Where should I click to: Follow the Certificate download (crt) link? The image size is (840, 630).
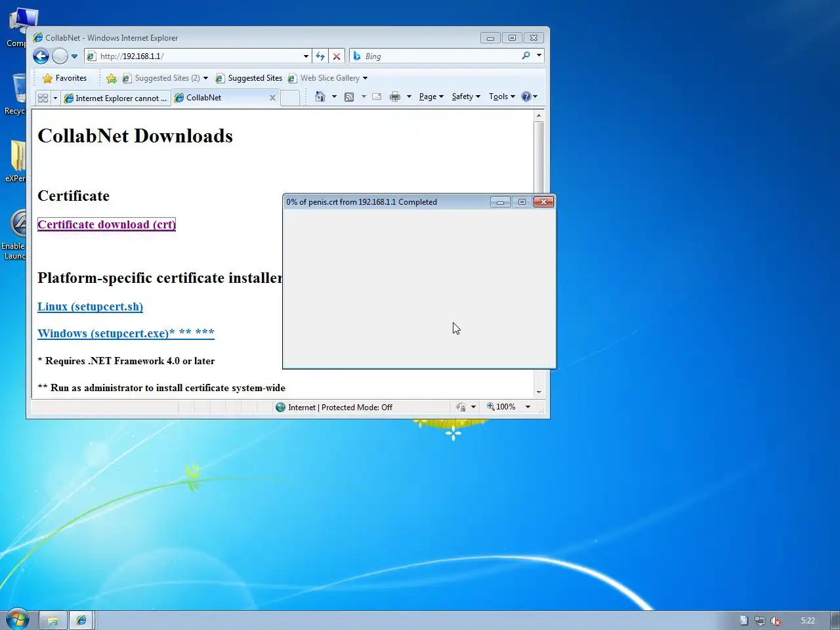[x=106, y=224]
